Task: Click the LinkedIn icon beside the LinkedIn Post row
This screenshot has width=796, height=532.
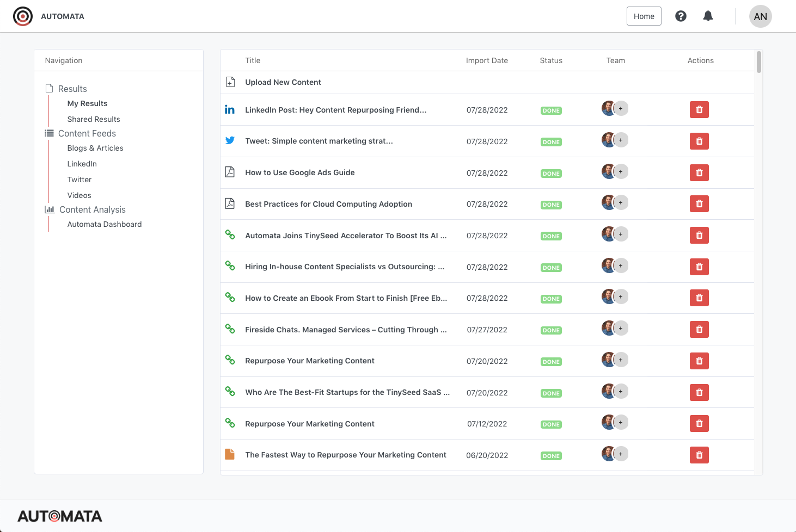Action: tap(230, 109)
